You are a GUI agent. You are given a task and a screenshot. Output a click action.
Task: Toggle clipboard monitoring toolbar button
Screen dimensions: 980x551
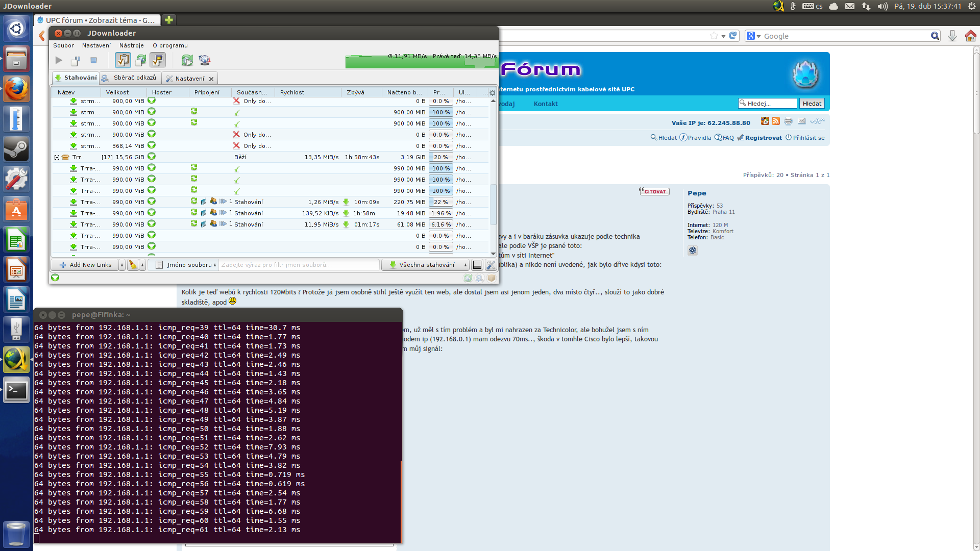[122, 60]
